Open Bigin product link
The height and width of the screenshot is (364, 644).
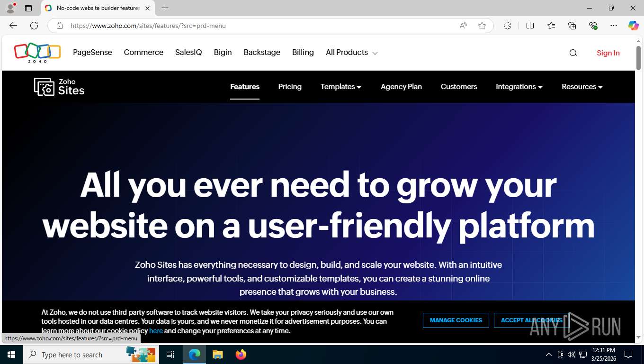223,52
